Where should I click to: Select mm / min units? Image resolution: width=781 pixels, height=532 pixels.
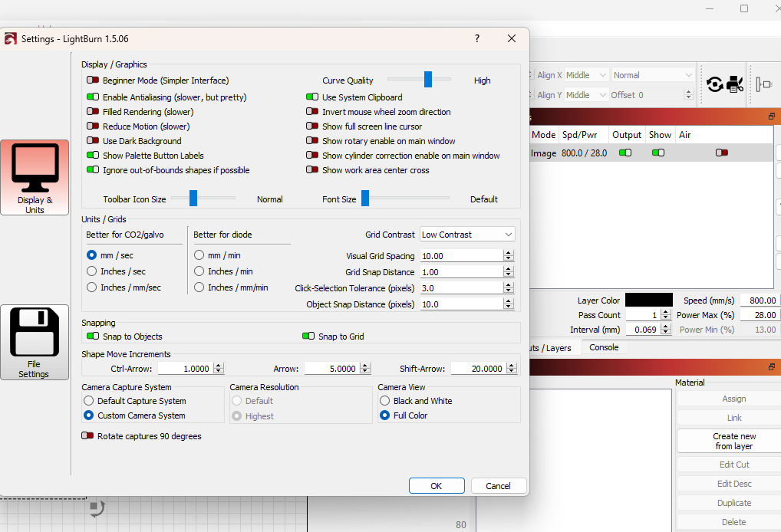point(199,255)
